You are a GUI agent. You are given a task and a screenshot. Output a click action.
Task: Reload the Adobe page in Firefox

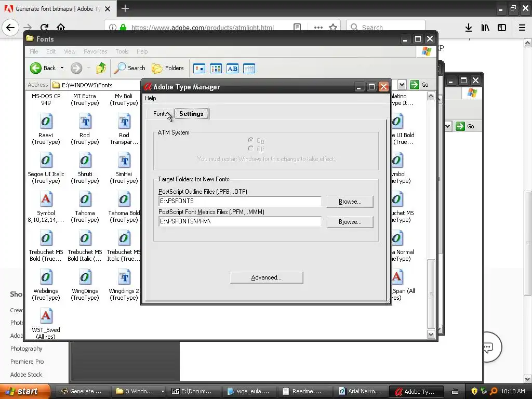pyautogui.click(x=44, y=28)
